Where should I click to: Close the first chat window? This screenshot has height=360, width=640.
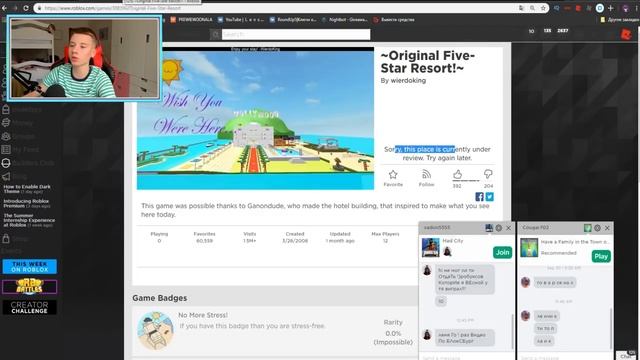tap(508, 228)
